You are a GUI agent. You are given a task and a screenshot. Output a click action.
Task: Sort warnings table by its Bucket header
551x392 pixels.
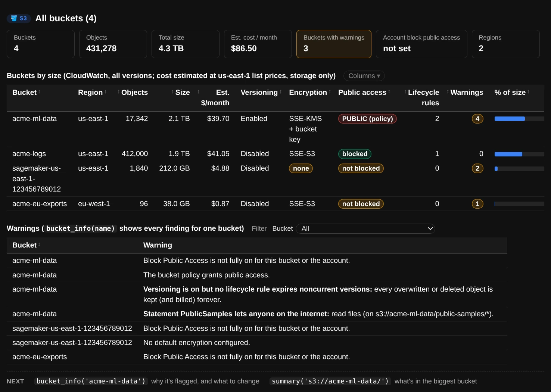coord(26,245)
